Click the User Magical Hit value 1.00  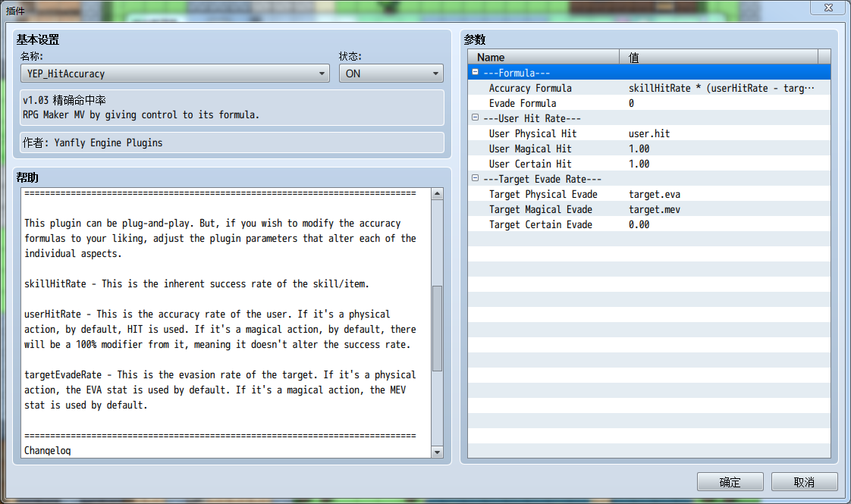pyautogui.click(x=639, y=149)
